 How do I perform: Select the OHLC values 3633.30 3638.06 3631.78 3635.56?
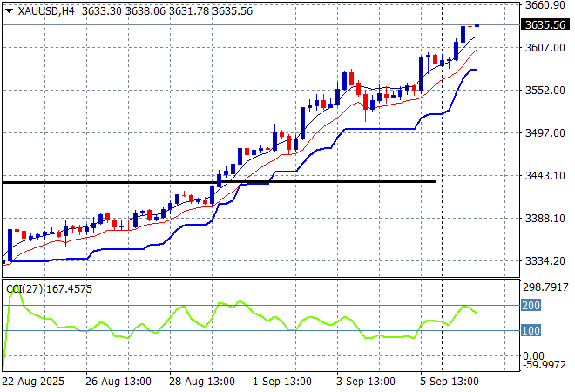point(167,11)
